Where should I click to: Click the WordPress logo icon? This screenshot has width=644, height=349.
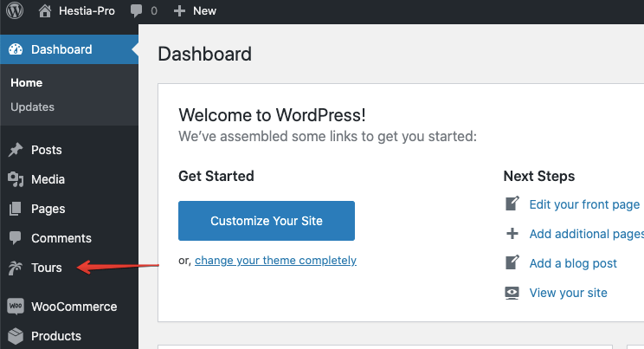point(16,11)
